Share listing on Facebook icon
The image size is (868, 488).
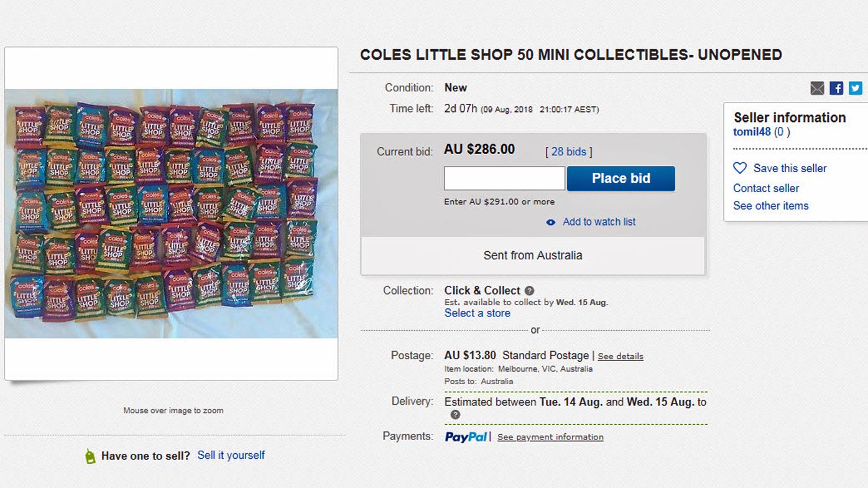836,88
